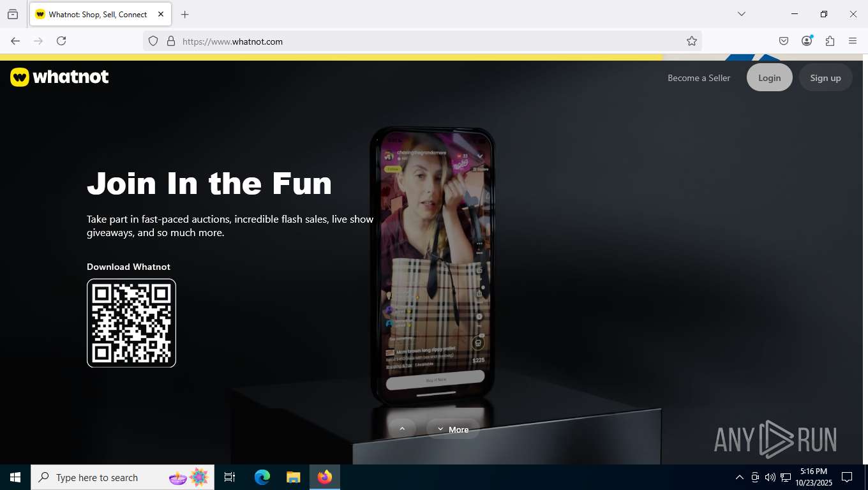Open the meet now camera tray icon
868x490 pixels.
coord(755,477)
